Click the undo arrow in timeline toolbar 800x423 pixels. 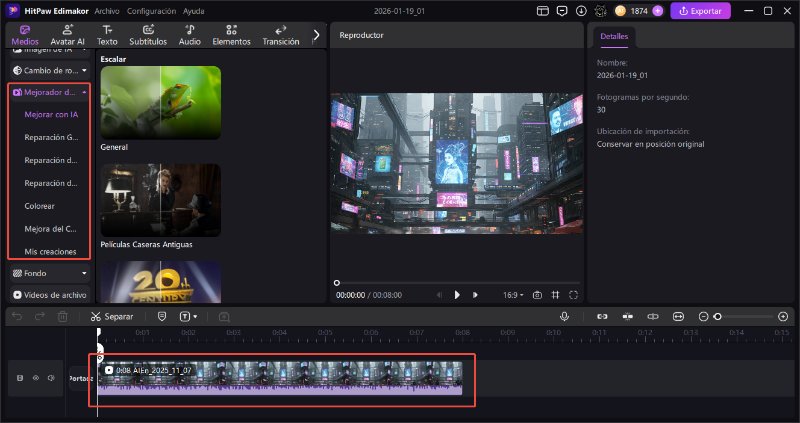[17, 317]
